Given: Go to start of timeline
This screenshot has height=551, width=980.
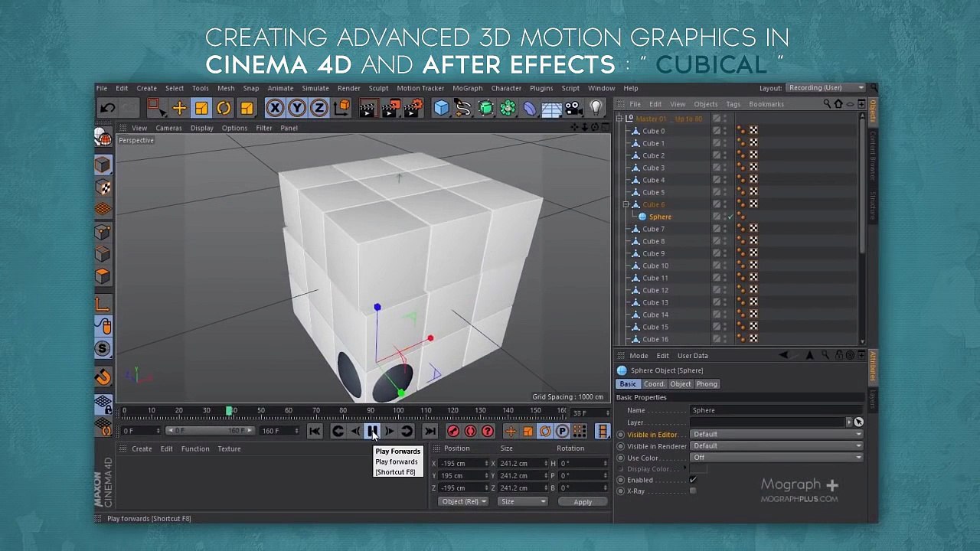Looking at the screenshot, I should point(315,432).
